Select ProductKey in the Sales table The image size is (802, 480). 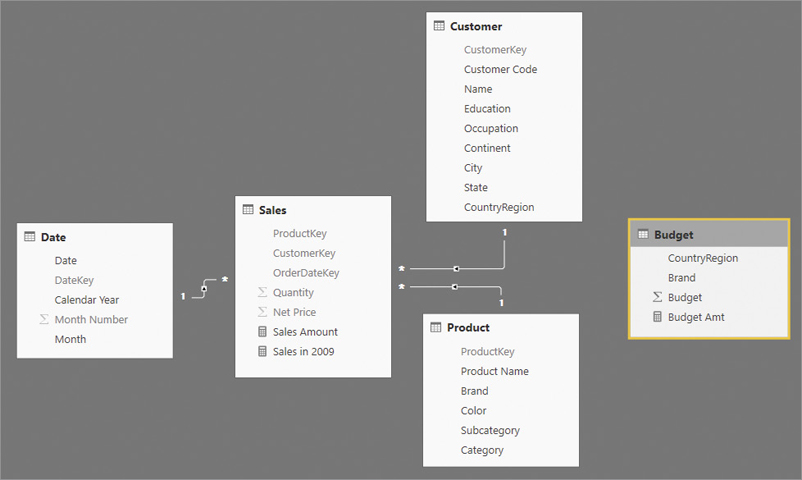[300, 233]
